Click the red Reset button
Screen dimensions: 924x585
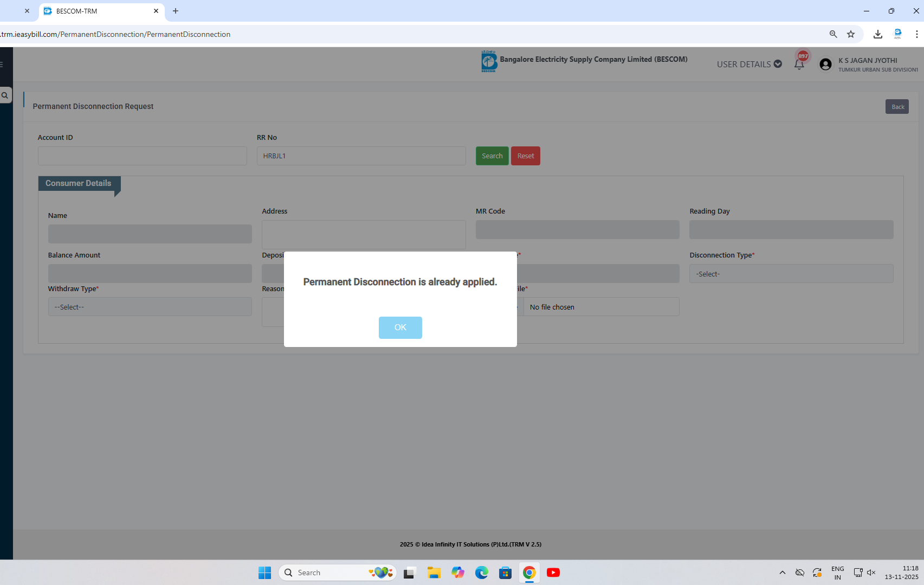526,156
